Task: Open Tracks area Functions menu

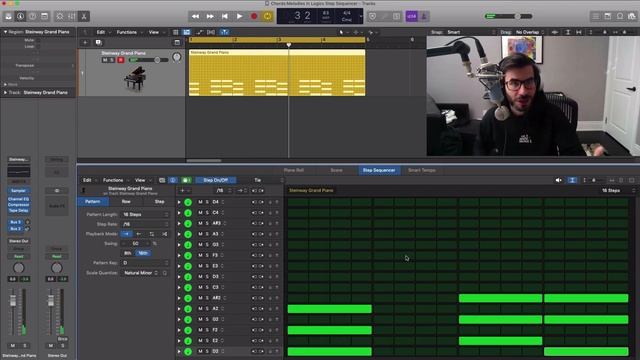Action: 127,32
